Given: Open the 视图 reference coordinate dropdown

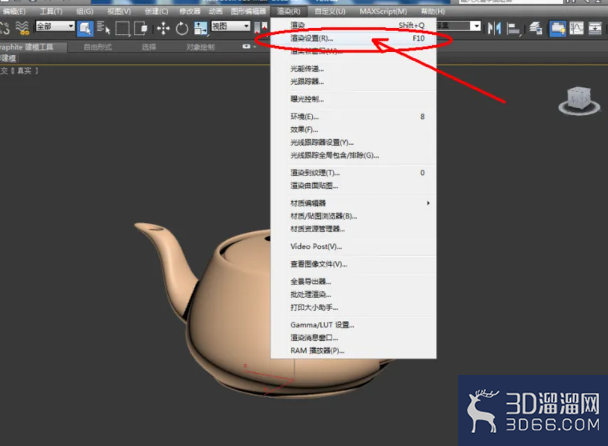Looking at the screenshot, I should [x=230, y=26].
